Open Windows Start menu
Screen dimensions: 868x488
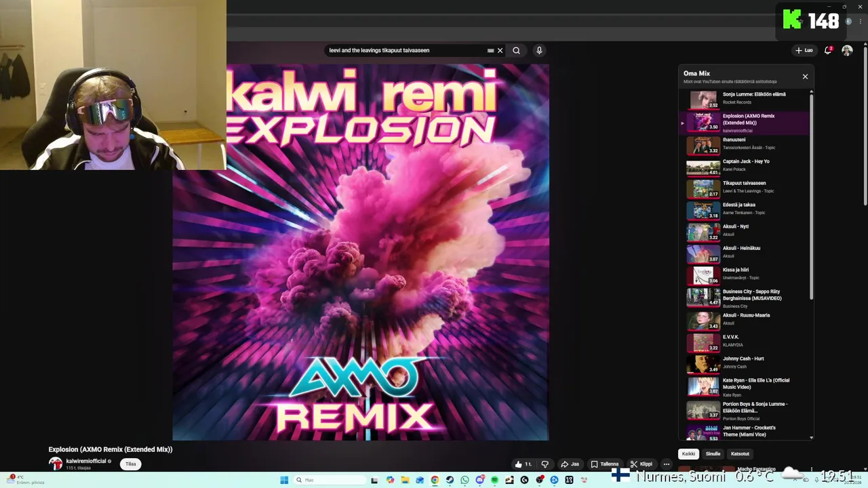click(x=284, y=480)
